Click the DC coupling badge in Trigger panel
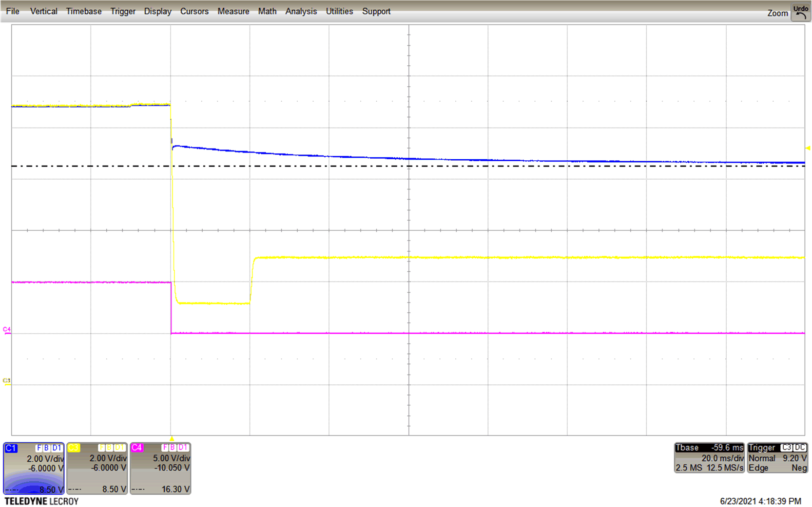812x507 pixels. pos(799,447)
